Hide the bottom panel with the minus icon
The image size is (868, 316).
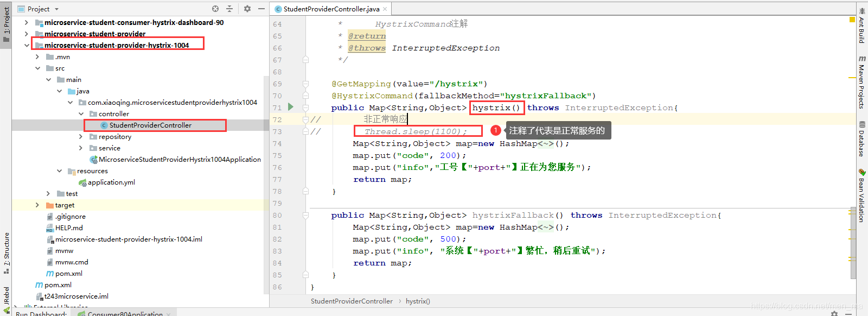(848, 313)
